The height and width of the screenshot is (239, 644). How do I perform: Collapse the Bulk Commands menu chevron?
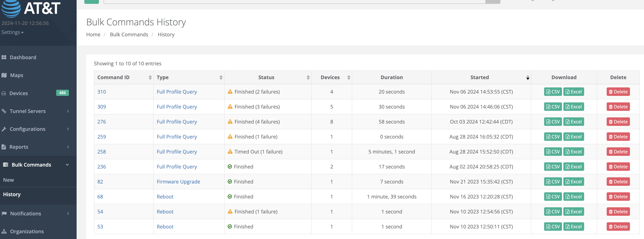point(67,165)
